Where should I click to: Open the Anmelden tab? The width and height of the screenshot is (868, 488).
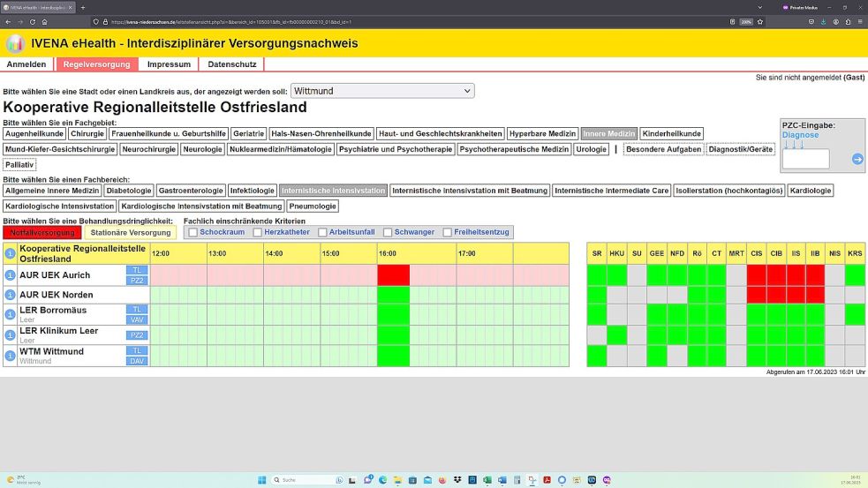point(26,64)
